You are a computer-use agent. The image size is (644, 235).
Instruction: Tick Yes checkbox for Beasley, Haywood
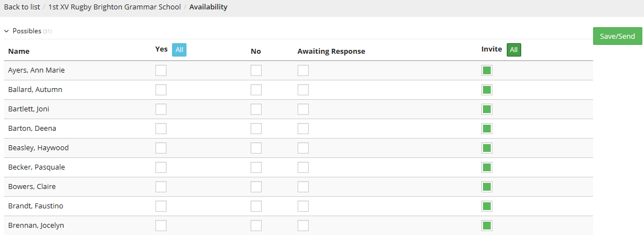[161, 148]
